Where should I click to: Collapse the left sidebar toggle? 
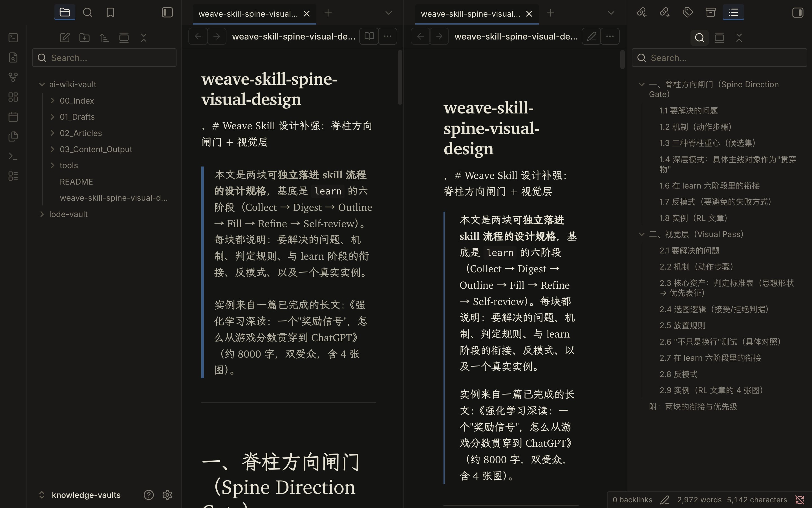tap(167, 12)
